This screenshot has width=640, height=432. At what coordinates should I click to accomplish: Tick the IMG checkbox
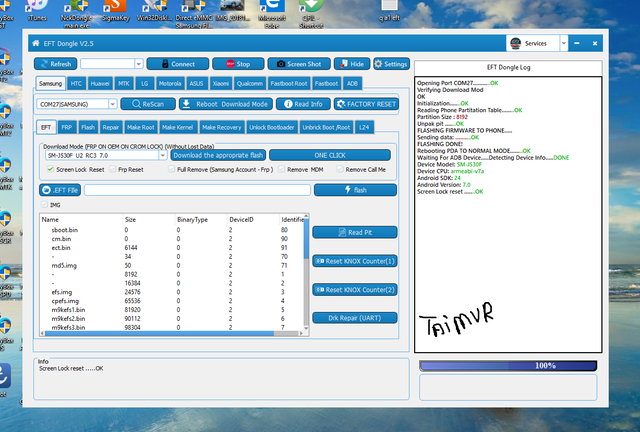point(44,204)
